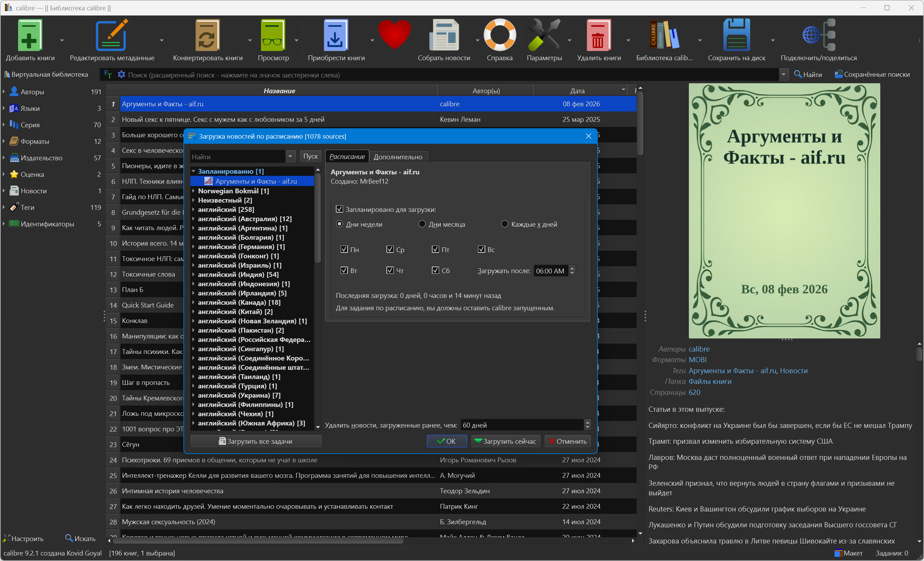
Task: Click the Add books (Добавить книги) icon
Action: click(30, 35)
